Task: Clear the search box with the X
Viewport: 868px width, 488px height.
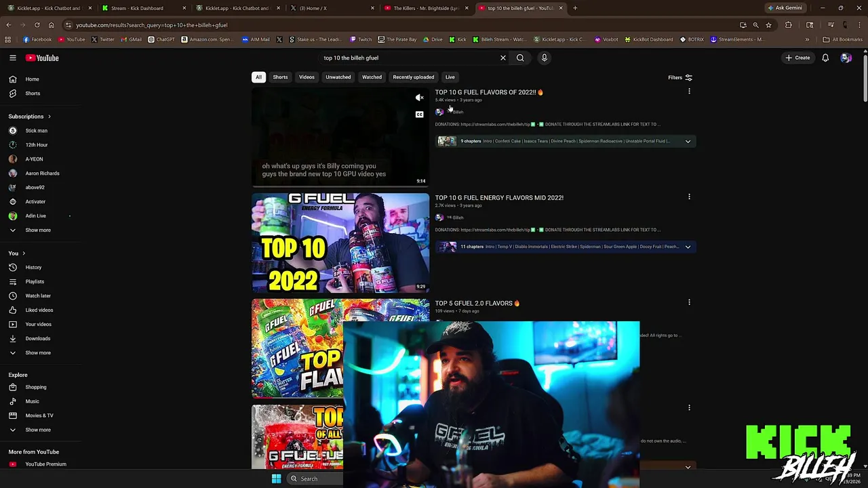Action: (503, 58)
